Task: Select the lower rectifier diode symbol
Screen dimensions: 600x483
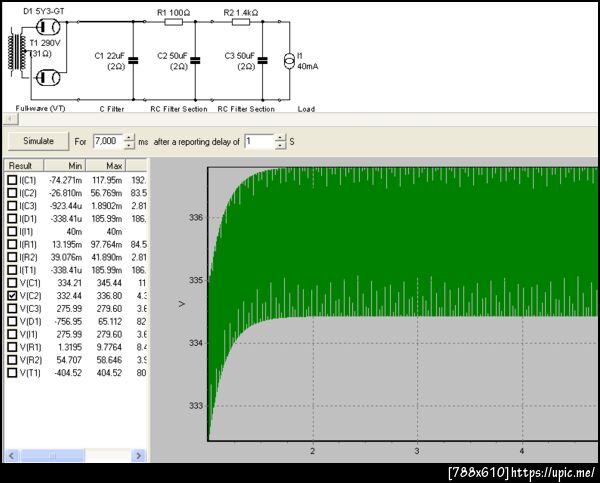Action: 48,78
